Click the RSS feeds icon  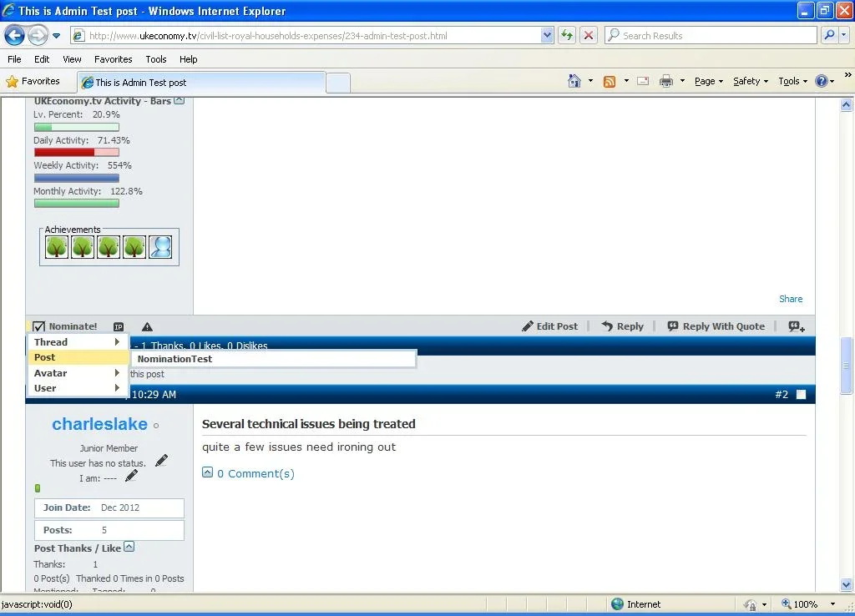coord(609,81)
